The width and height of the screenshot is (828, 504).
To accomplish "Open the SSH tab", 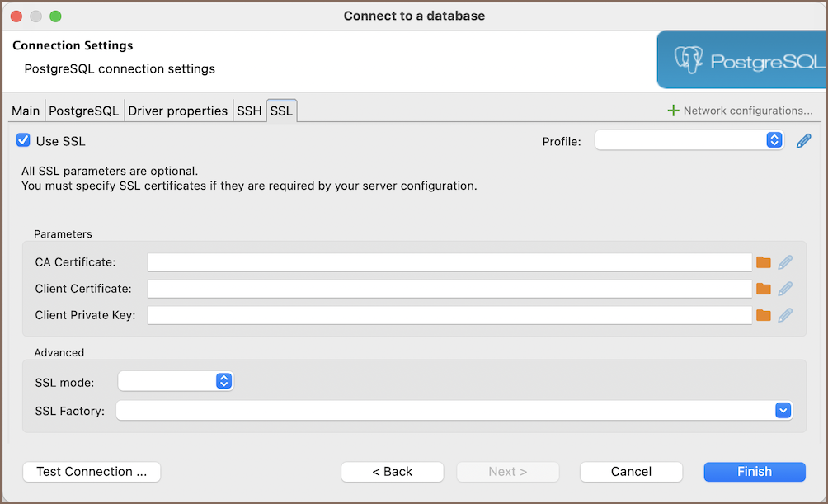I will (249, 111).
